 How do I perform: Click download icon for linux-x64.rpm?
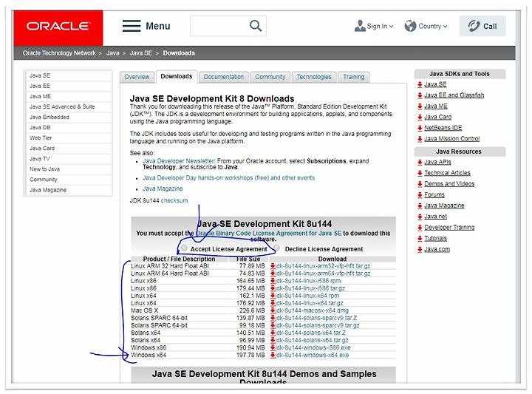pyautogui.click(x=273, y=296)
